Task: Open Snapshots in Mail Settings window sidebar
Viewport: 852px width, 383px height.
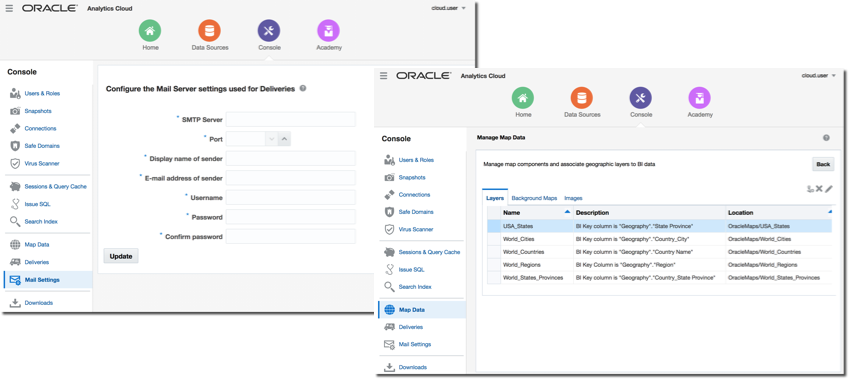Action: tap(37, 111)
